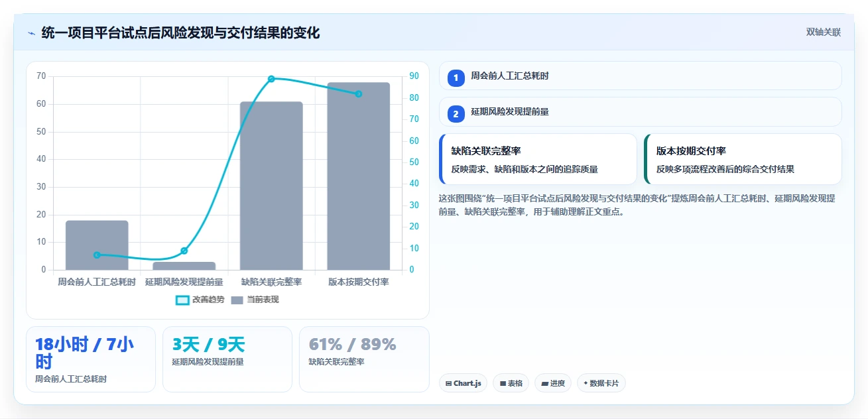Select the 周会前人工汇总耗时 bar
The image size is (868, 419).
tap(97, 245)
